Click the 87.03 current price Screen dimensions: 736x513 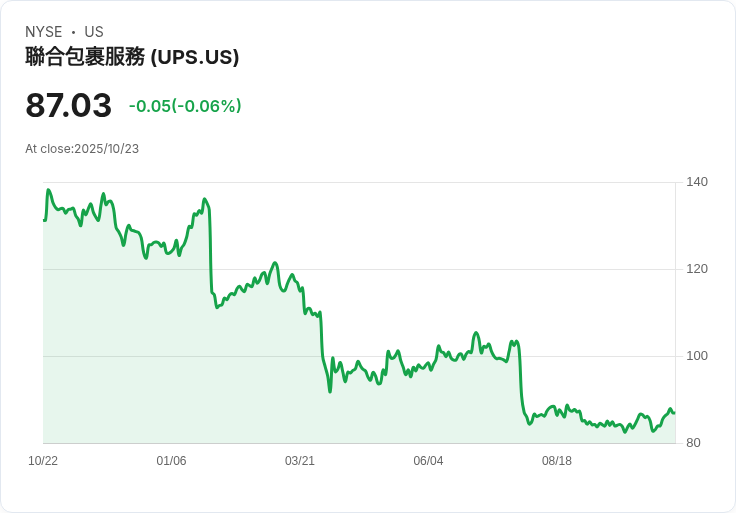pyautogui.click(x=68, y=106)
